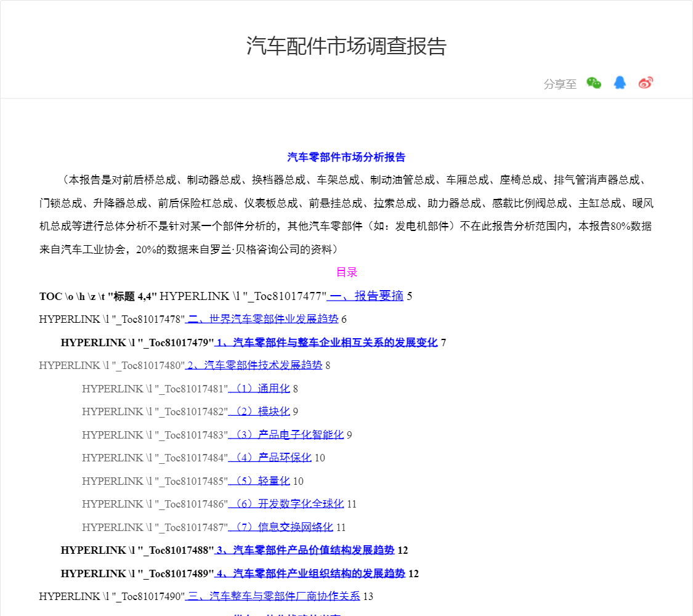Click text HYPERLINK \l "_Toc81017488"
This screenshot has height=616, width=693.
(137, 550)
